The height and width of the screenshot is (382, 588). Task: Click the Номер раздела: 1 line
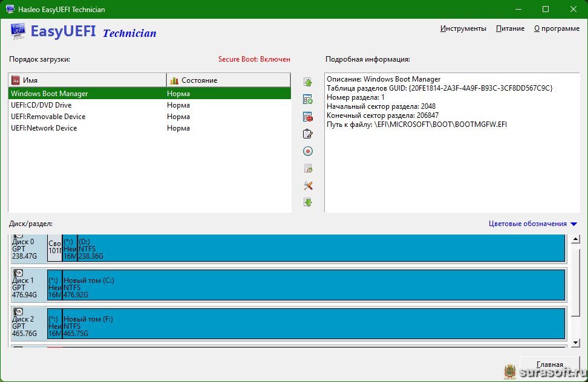(356, 97)
